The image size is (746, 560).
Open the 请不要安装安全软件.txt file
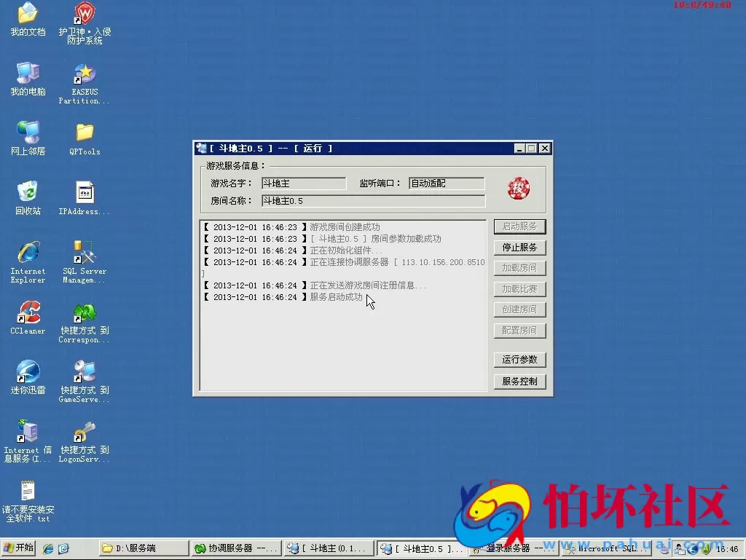[x=28, y=492]
